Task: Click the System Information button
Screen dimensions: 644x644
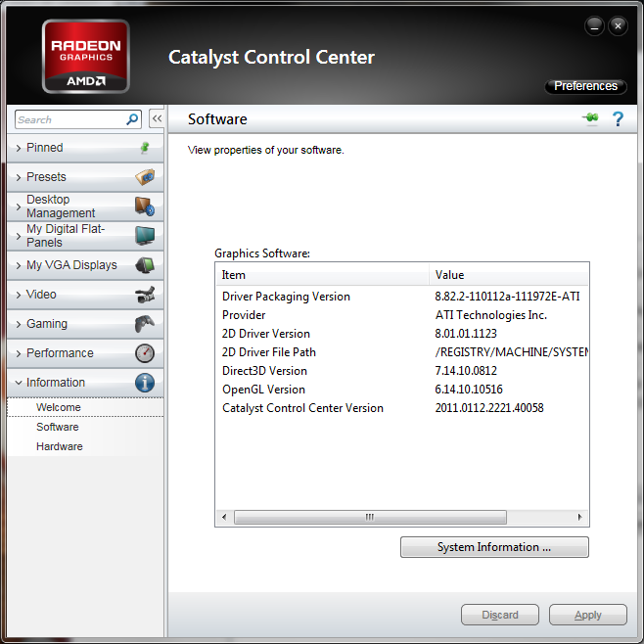Action: 494,547
